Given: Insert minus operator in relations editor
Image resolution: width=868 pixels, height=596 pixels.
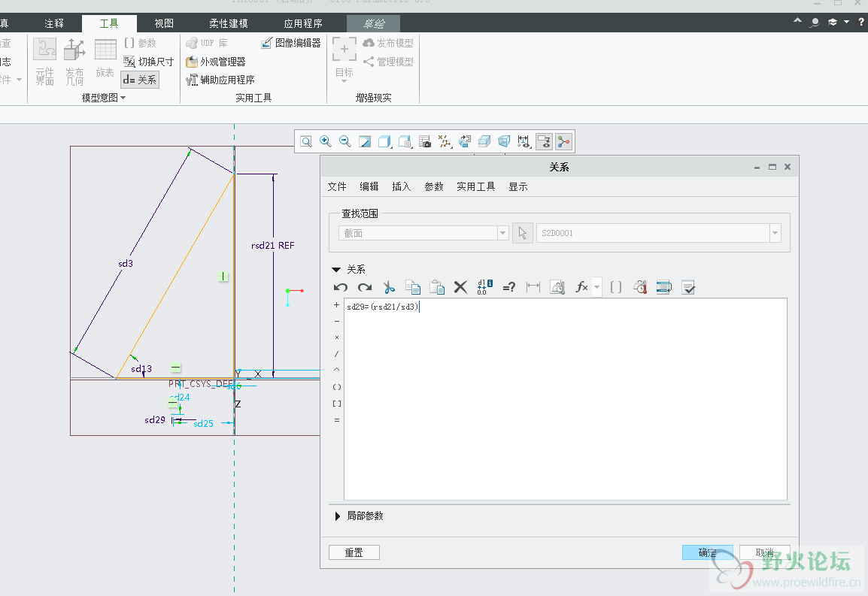Looking at the screenshot, I should (336, 321).
